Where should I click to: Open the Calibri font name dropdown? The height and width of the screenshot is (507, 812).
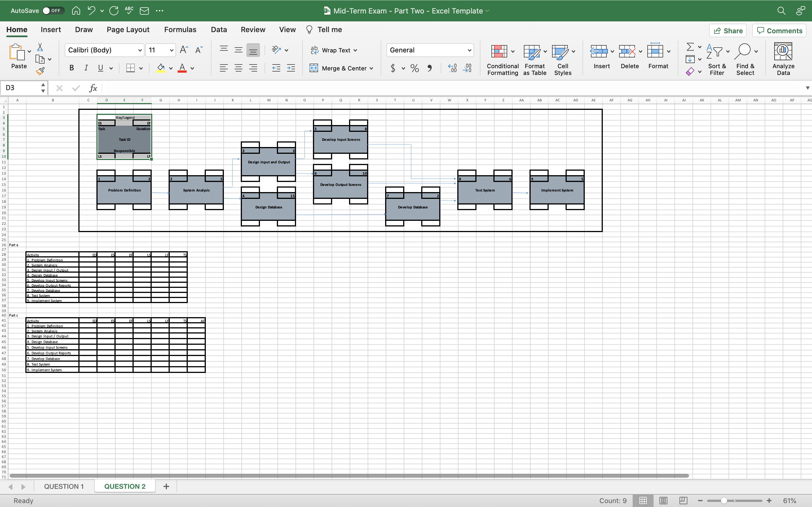tap(140, 50)
